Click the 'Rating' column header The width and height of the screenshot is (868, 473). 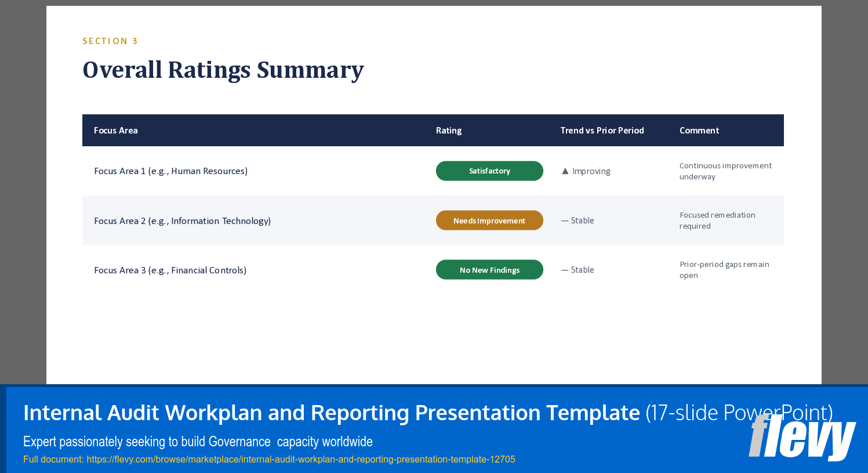point(449,131)
